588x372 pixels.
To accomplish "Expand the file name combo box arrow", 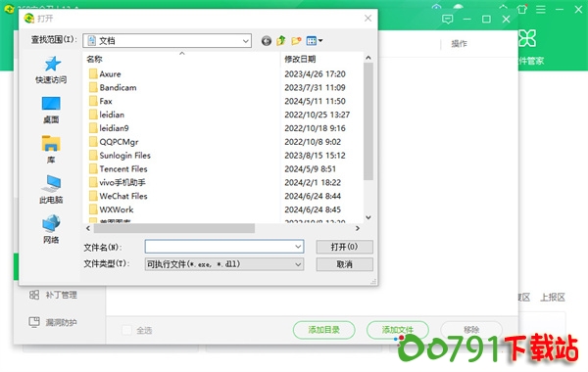I will tap(298, 247).
